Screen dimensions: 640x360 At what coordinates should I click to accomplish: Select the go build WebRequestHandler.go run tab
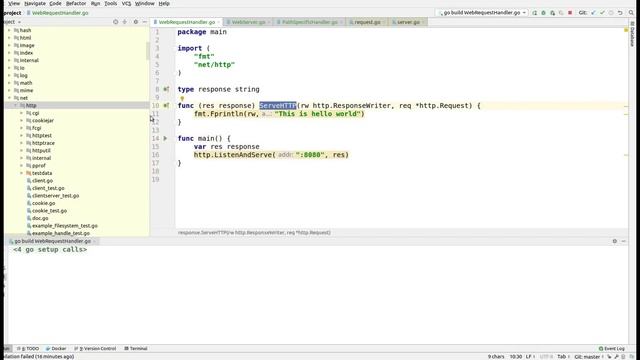(x=52, y=241)
